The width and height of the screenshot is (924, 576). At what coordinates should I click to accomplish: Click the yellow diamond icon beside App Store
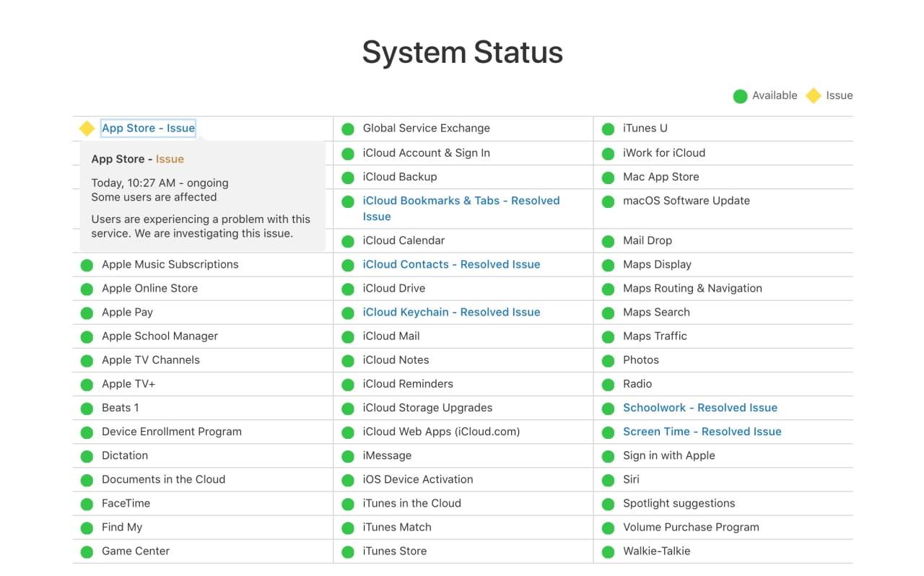[87, 128]
